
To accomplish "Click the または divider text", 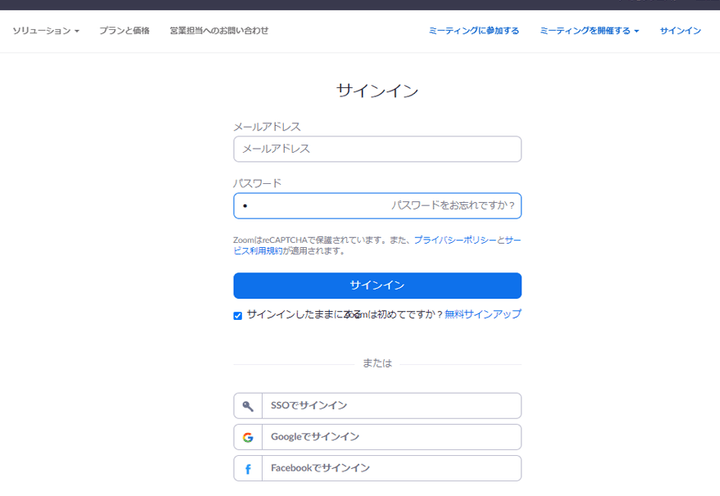I will point(377,363).
